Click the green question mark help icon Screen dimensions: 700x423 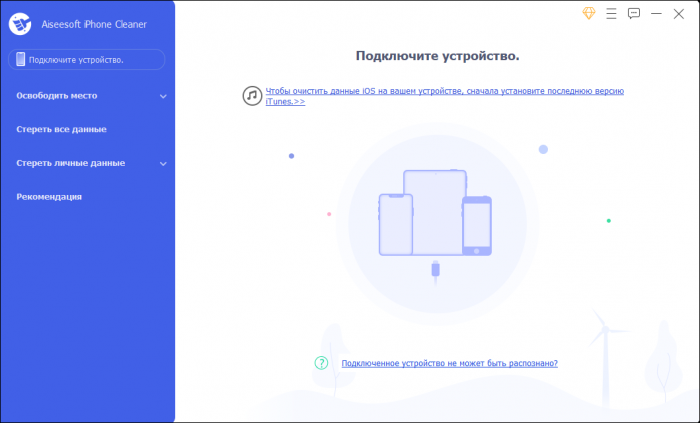point(321,363)
